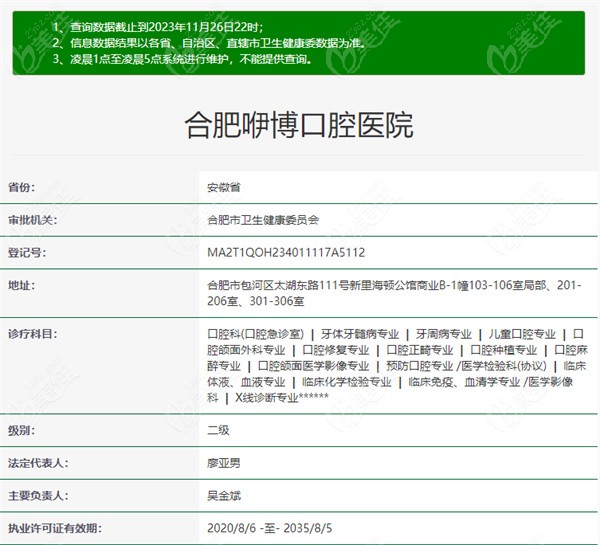
Task: Click legal representative name 廖亚男
Action: [222, 462]
